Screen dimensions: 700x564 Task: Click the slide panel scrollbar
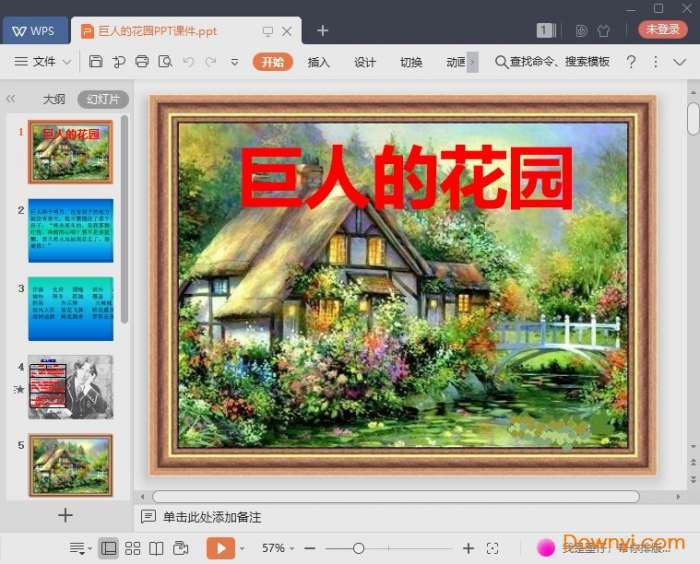pyautogui.click(x=124, y=219)
